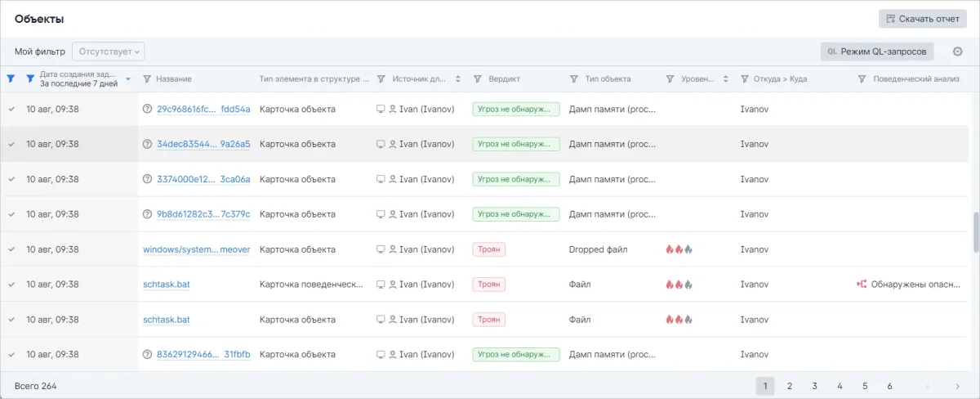Click the Скачать отчет button
The width and height of the screenshot is (980, 399).
tap(922, 19)
